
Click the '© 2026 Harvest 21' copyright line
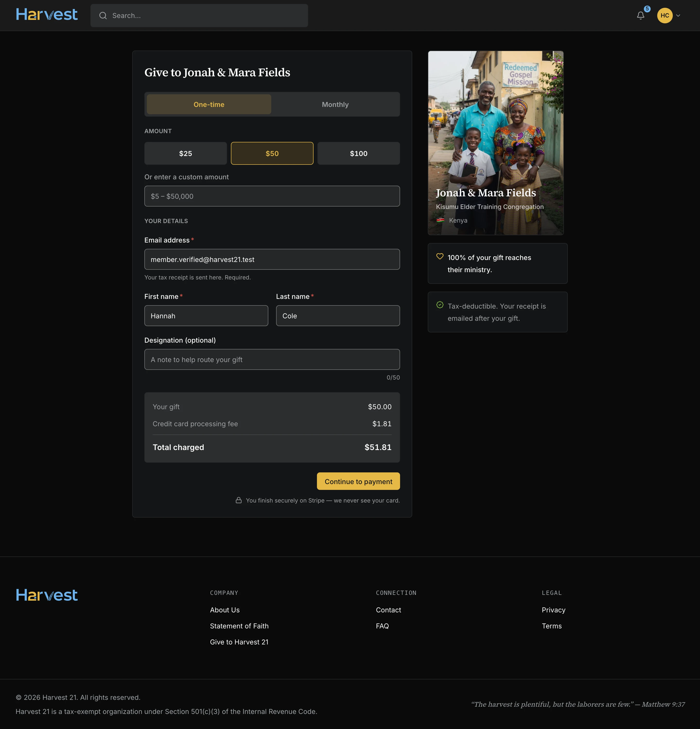point(78,697)
